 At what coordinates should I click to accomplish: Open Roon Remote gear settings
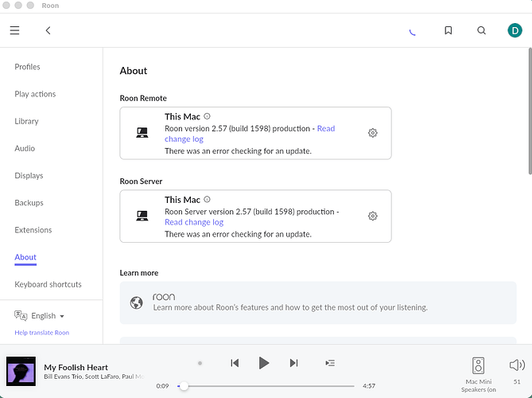[x=372, y=133]
